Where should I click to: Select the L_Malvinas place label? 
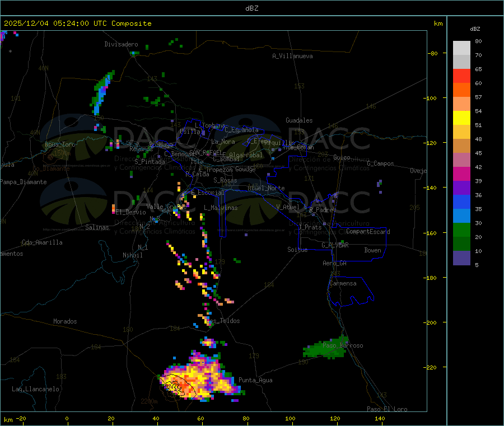pyautogui.click(x=221, y=208)
